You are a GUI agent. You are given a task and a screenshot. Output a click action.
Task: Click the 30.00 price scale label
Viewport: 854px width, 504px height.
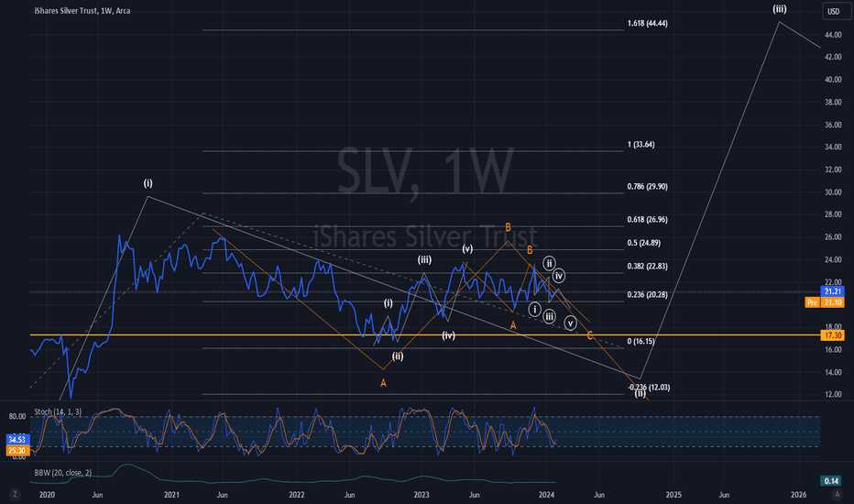tap(833, 192)
